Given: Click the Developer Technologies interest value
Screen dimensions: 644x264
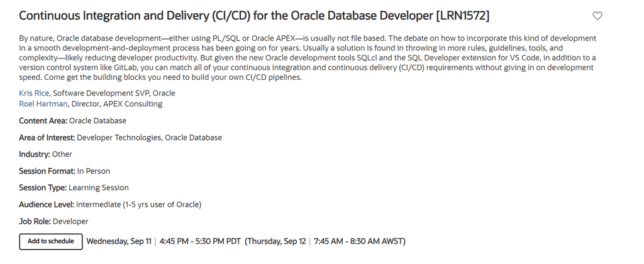Looking at the screenshot, I should click(118, 138).
